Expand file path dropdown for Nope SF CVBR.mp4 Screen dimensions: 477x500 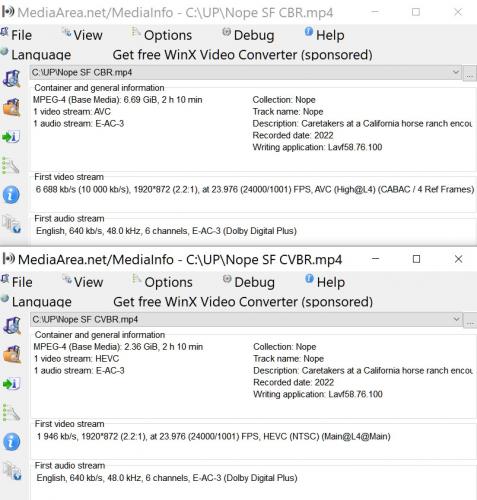[x=456, y=319]
